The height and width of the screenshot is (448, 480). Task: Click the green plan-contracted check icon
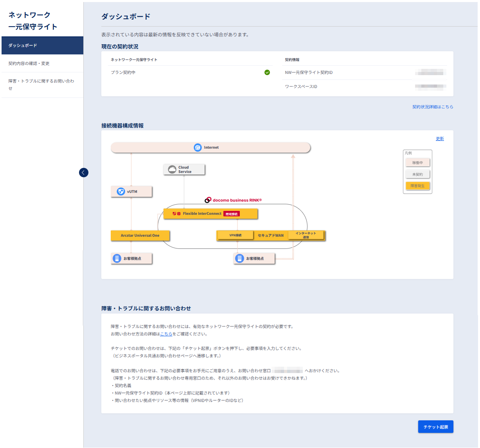[267, 72]
